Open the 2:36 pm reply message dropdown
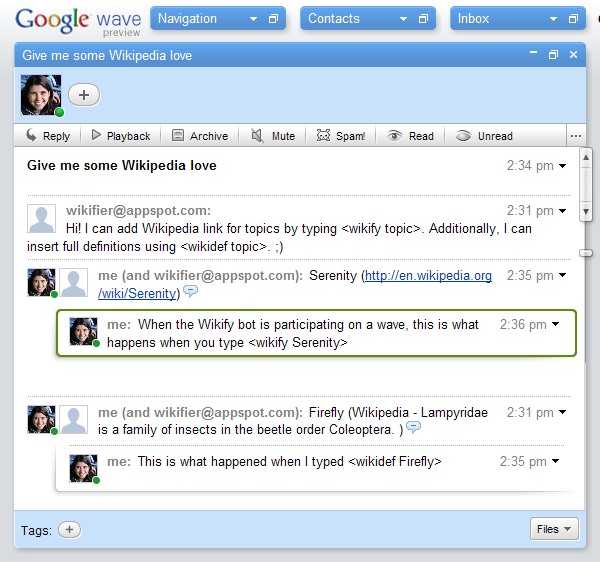This screenshot has width=600, height=562. [555, 324]
